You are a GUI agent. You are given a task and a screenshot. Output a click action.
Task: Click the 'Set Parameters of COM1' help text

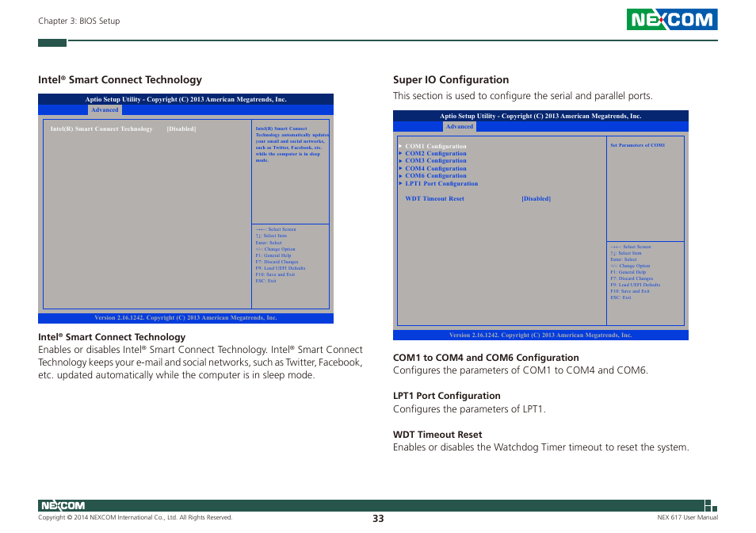637,144
